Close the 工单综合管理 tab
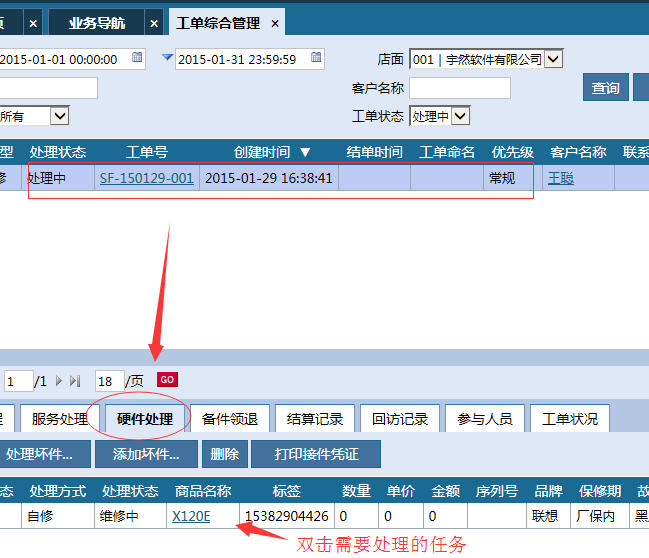This screenshot has width=649, height=558. pyautogui.click(x=275, y=24)
